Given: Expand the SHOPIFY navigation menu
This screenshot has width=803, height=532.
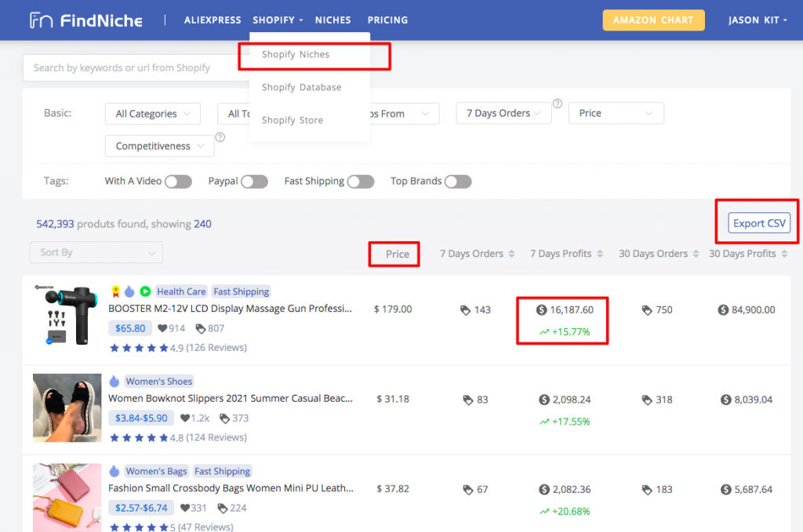Looking at the screenshot, I should pos(278,20).
